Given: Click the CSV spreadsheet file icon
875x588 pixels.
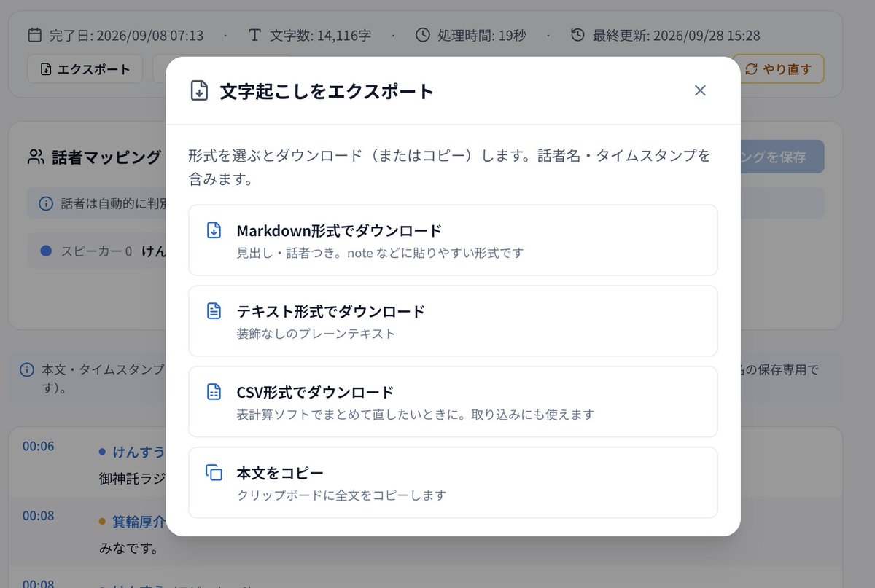Looking at the screenshot, I should point(214,392).
